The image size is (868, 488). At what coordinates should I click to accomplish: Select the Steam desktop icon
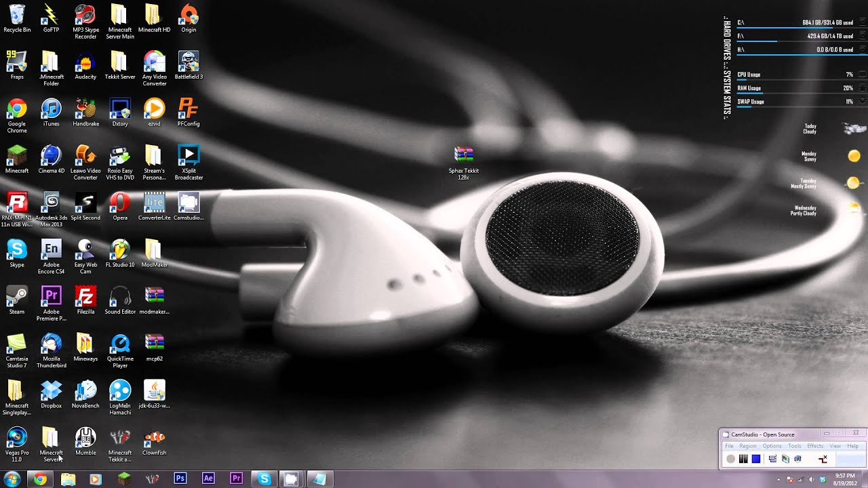tap(17, 300)
